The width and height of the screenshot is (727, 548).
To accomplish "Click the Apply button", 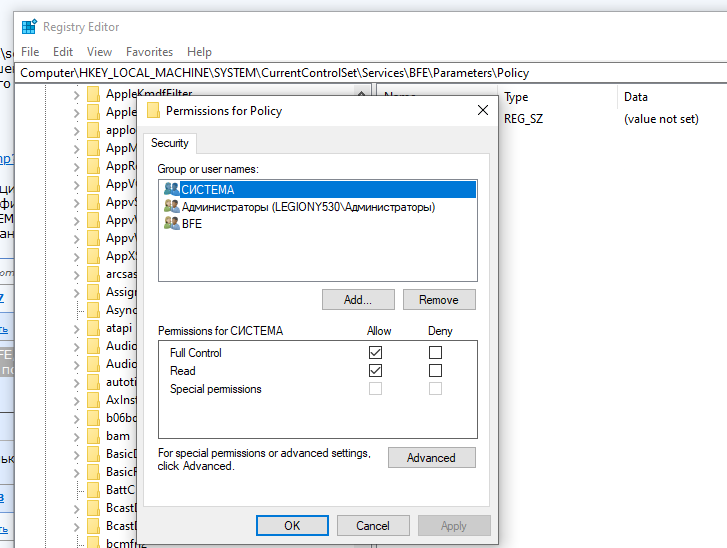I will [453, 525].
